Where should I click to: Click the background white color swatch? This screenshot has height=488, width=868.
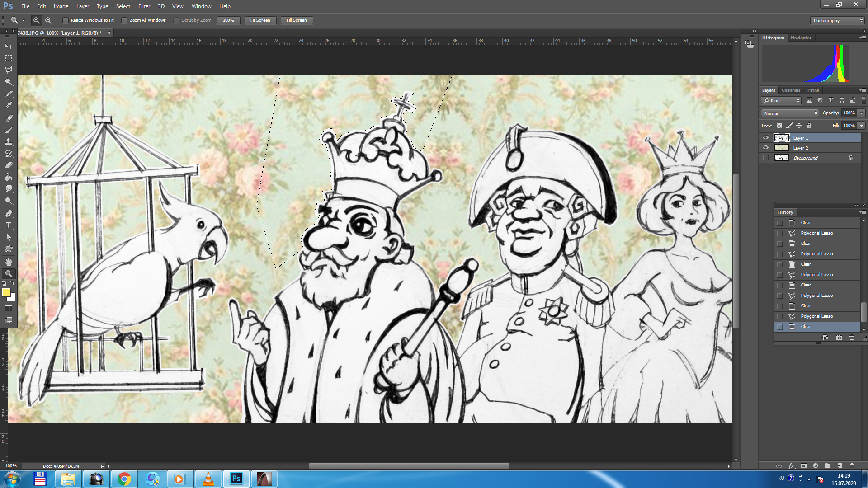[12, 298]
